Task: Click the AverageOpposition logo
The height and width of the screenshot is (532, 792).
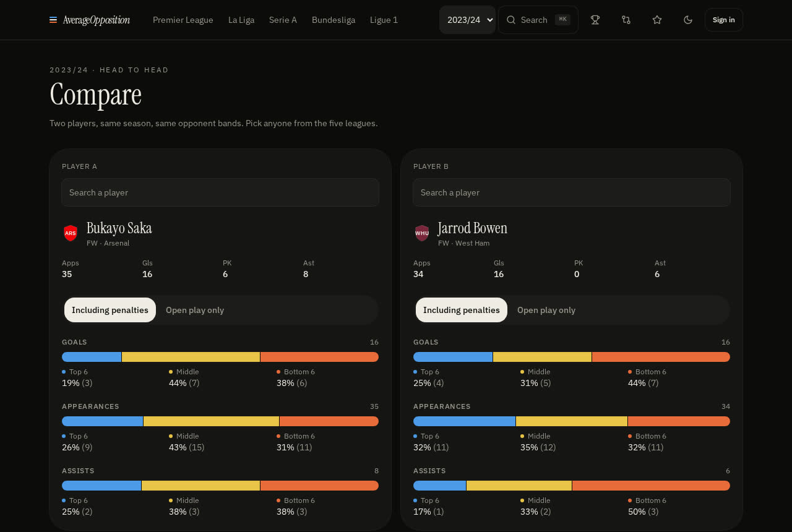Action: point(90,20)
